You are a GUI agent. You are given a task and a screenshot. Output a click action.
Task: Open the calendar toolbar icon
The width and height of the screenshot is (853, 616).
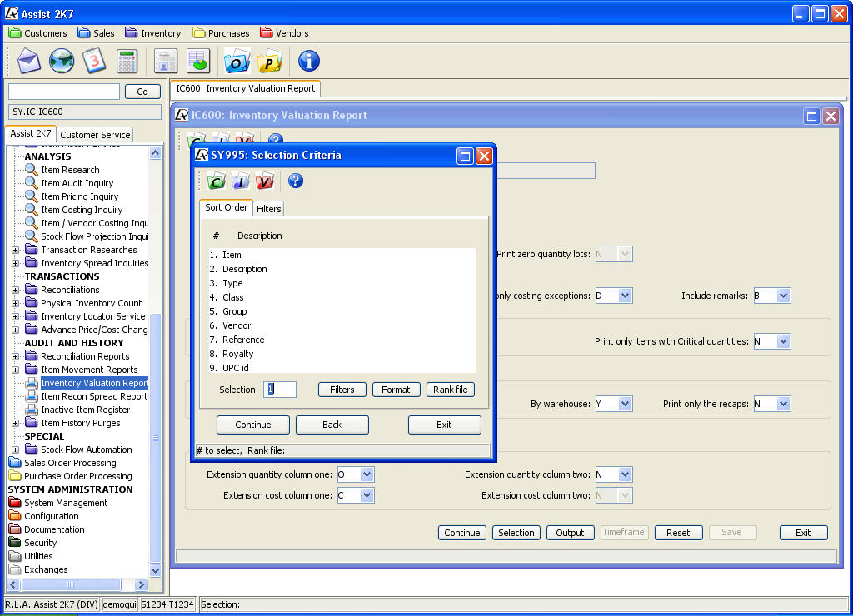tap(94, 60)
